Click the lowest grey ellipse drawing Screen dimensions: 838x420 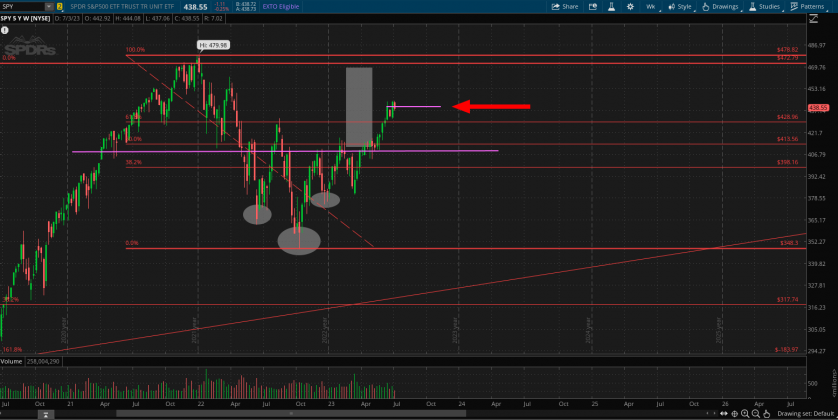point(299,240)
